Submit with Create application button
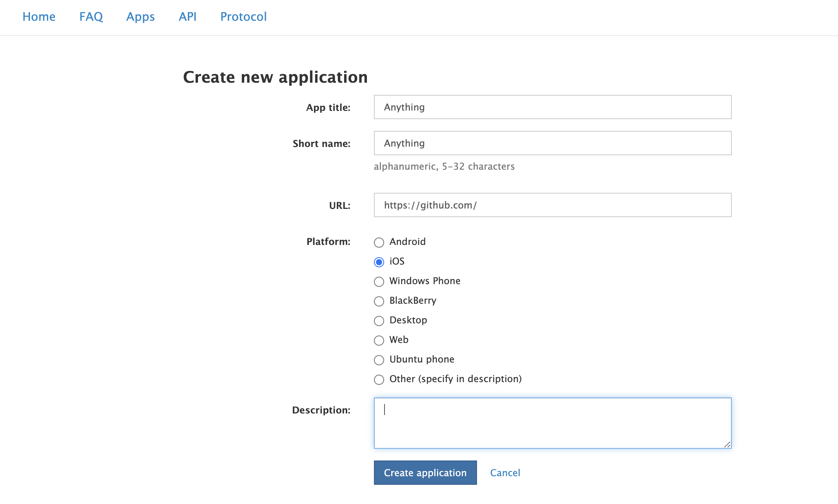 425,473
